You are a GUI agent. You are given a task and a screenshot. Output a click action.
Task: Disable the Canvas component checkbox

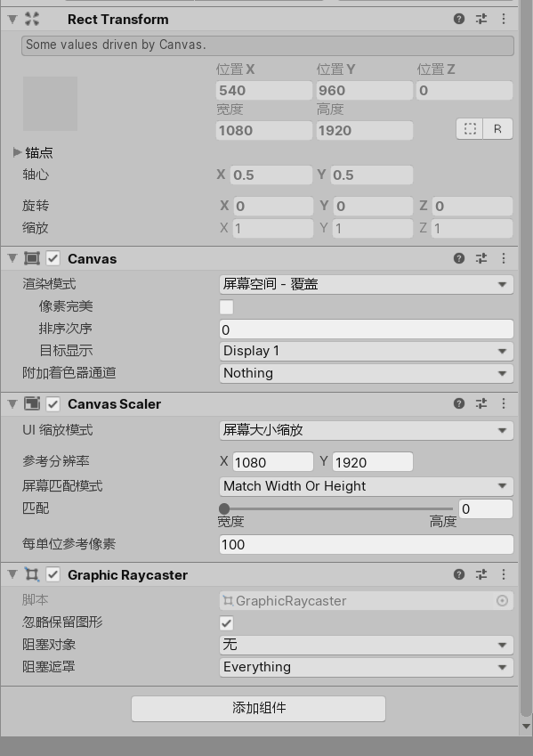click(x=53, y=258)
